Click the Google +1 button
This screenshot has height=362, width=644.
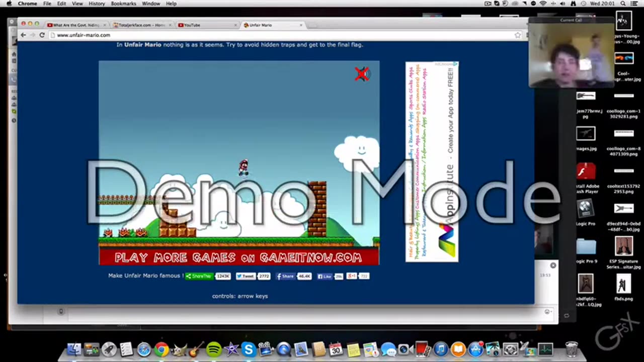(x=352, y=276)
